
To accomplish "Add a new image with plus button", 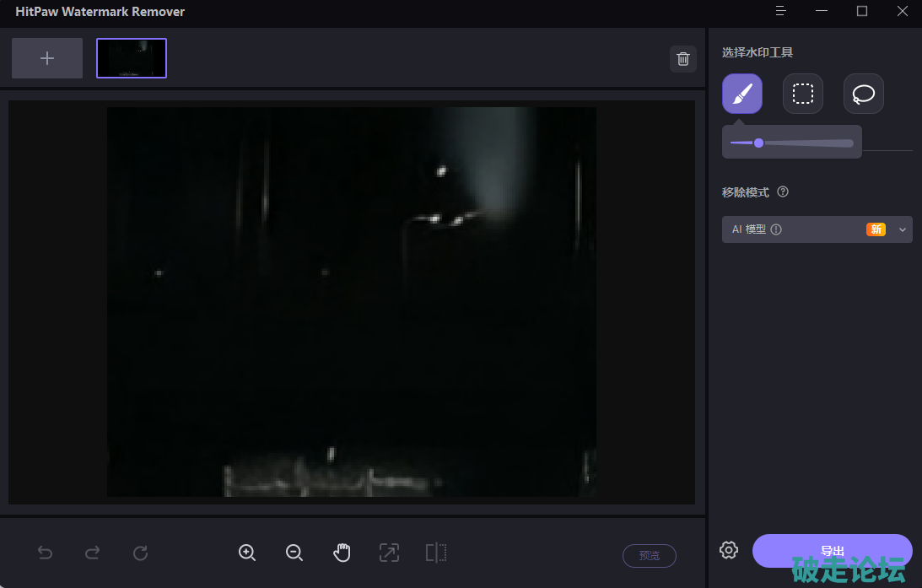I will (47, 58).
